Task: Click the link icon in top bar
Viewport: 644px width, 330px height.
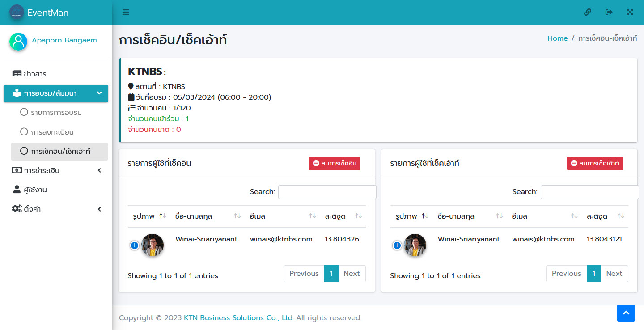Action: click(588, 13)
